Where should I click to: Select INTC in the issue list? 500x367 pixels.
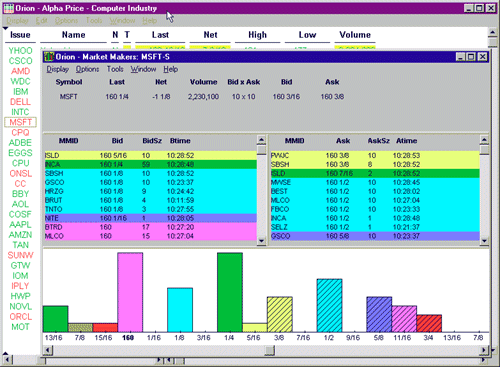20,112
